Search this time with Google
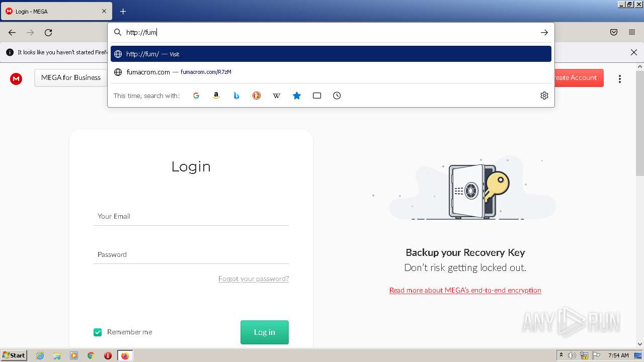The width and height of the screenshot is (644, 362). tap(196, 96)
